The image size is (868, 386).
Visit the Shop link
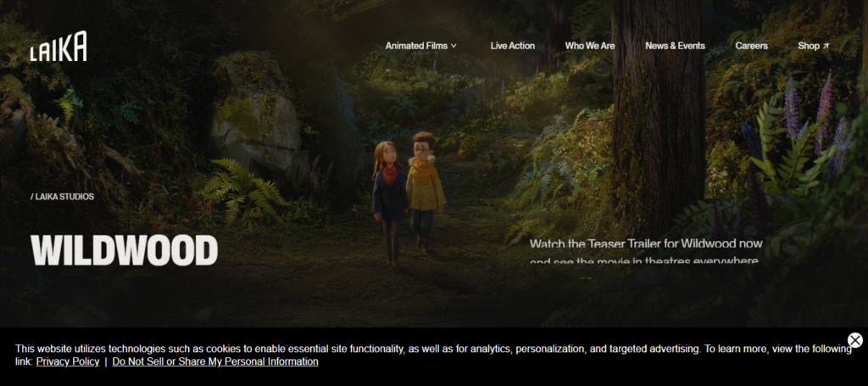coord(813,46)
